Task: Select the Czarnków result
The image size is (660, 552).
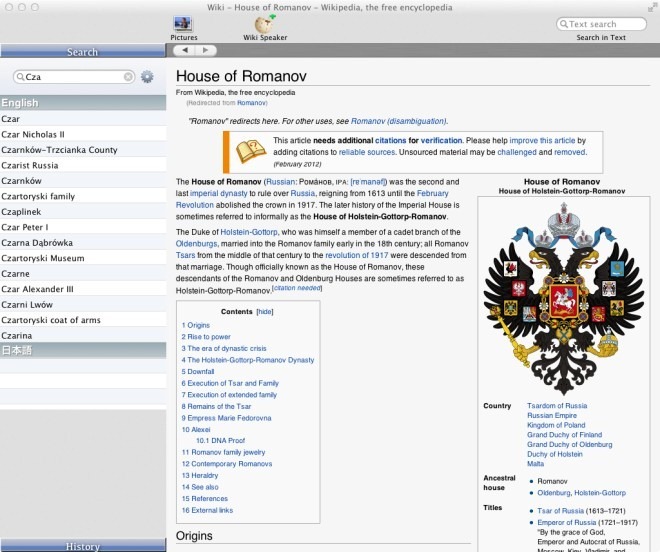Action: pos(83,181)
